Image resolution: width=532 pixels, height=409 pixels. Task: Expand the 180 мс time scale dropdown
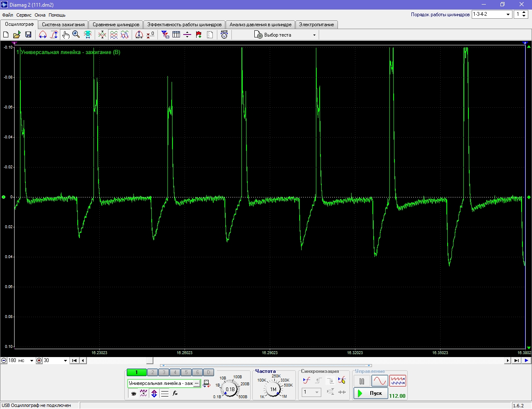31,361
